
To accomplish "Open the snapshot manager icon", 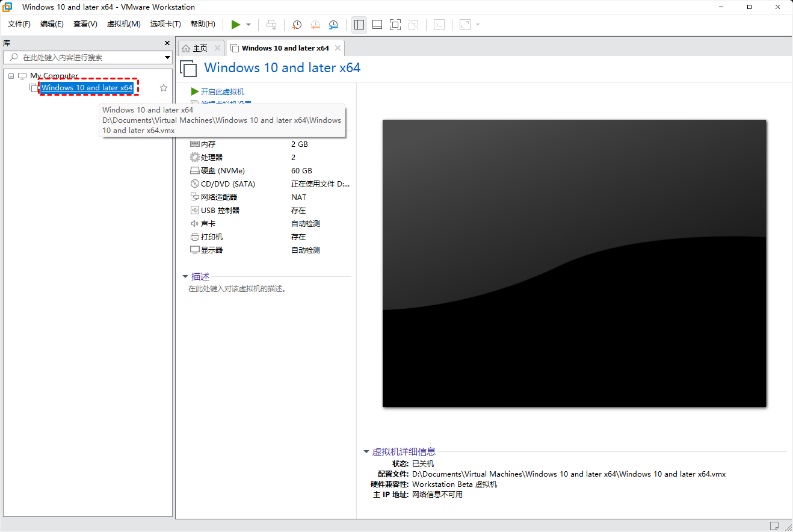I will click(333, 25).
